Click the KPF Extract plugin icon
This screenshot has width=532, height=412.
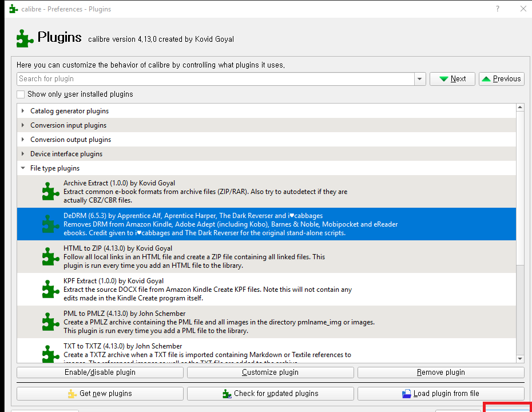tap(50, 289)
